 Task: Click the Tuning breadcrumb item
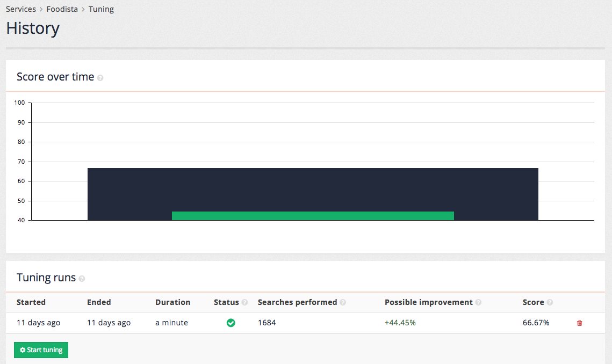(101, 9)
